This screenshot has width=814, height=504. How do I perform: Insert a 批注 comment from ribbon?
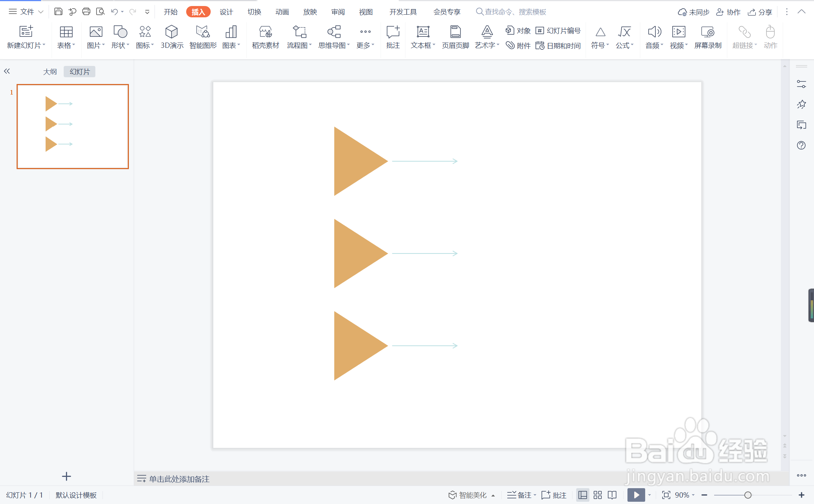393,37
